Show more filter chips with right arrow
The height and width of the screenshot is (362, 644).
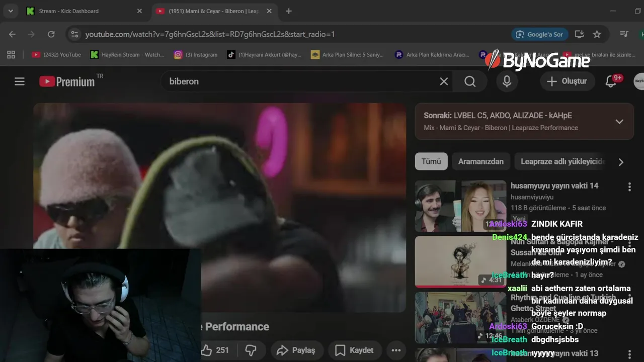[621, 162]
